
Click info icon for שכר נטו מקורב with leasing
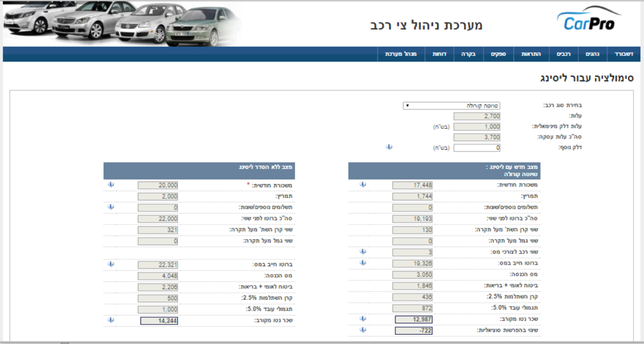point(363,319)
